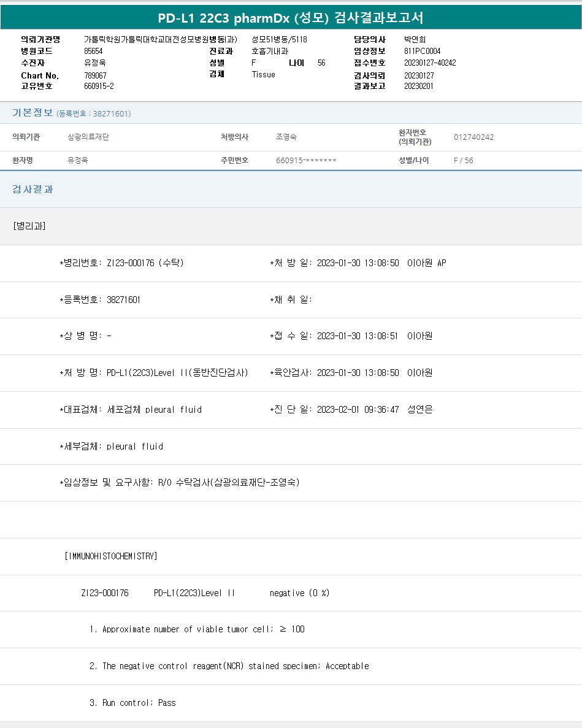Select the 기본정보 section header
The height and width of the screenshot is (728, 582).
tap(33, 113)
